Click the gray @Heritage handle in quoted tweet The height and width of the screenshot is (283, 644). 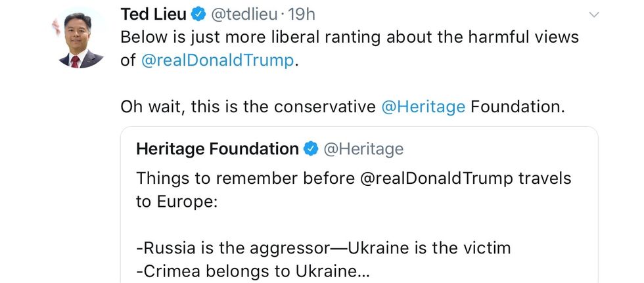[x=364, y=150]
